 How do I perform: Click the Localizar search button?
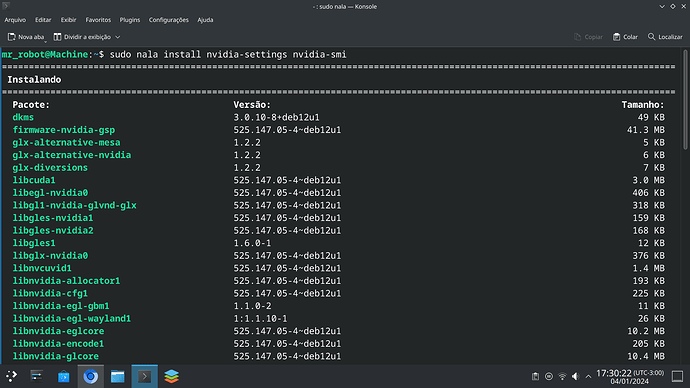(665, 37)
